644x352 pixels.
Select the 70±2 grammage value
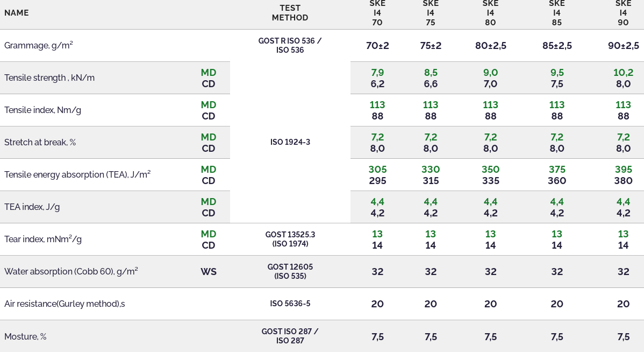[377, 46]
